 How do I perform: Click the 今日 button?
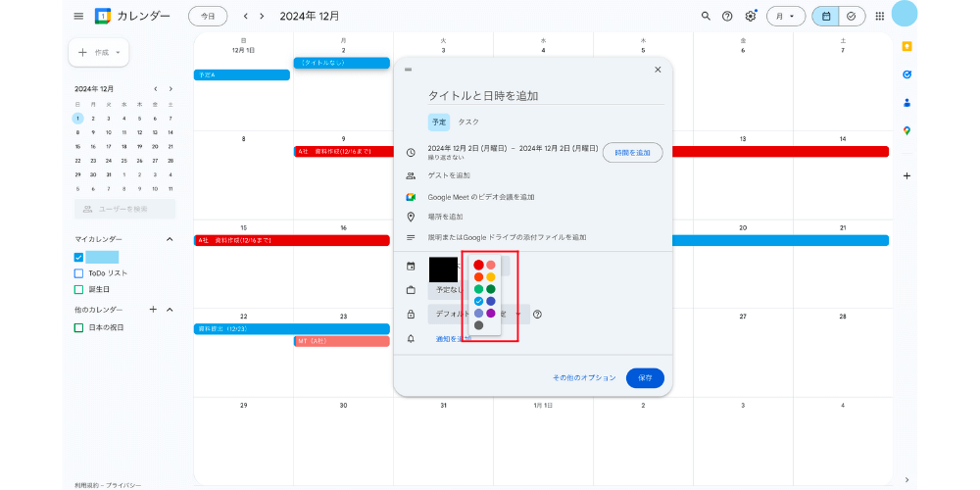(208, 17)
